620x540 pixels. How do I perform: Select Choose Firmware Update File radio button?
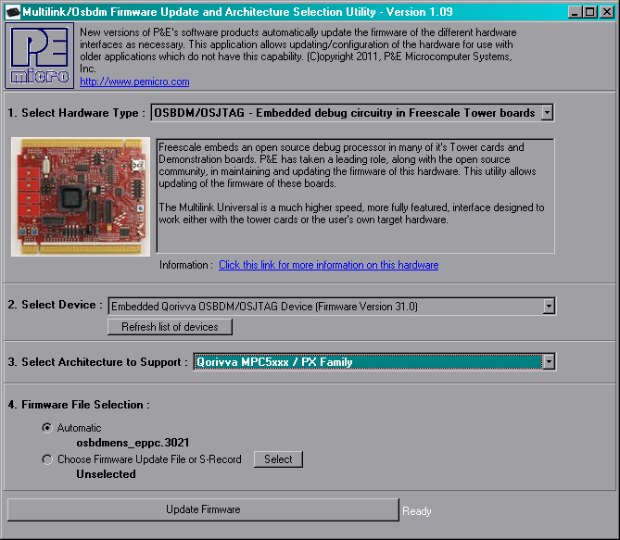click(x=47, y=459)
